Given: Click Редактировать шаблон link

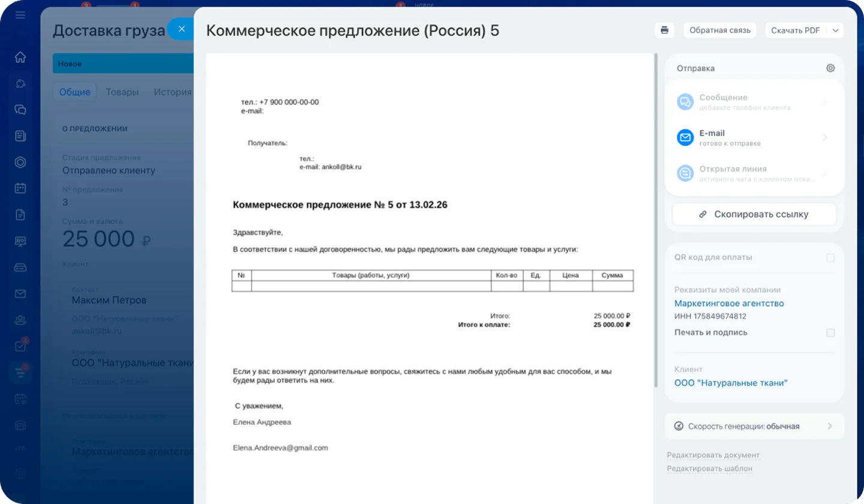Looking at the screenshot, I should [710, 469].
